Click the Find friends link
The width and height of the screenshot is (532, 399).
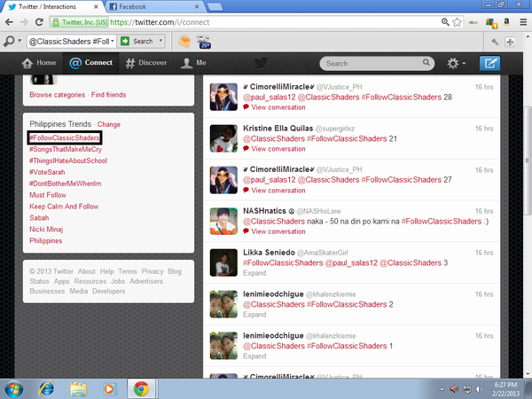[108, 95]
